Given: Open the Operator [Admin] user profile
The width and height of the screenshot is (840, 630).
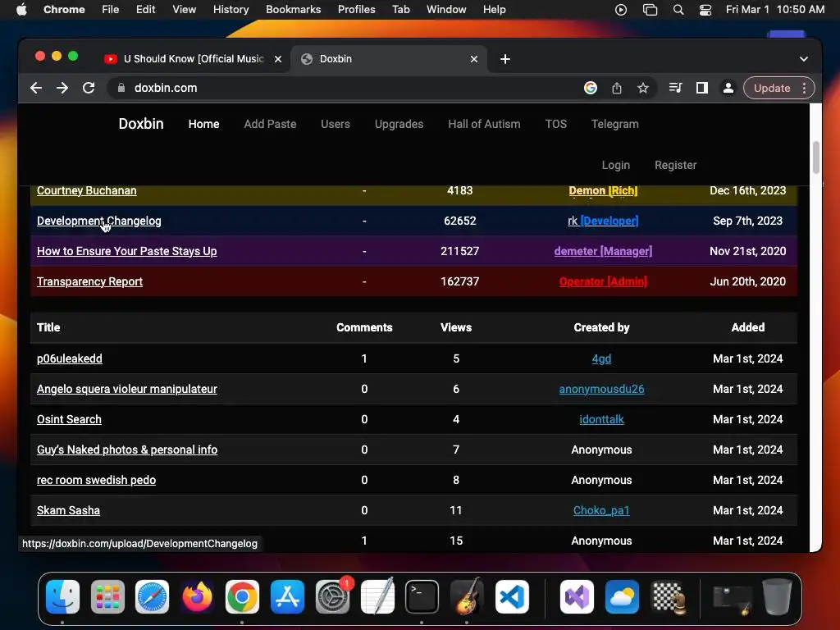Looking at the screenshot, I should click(603, 282).
